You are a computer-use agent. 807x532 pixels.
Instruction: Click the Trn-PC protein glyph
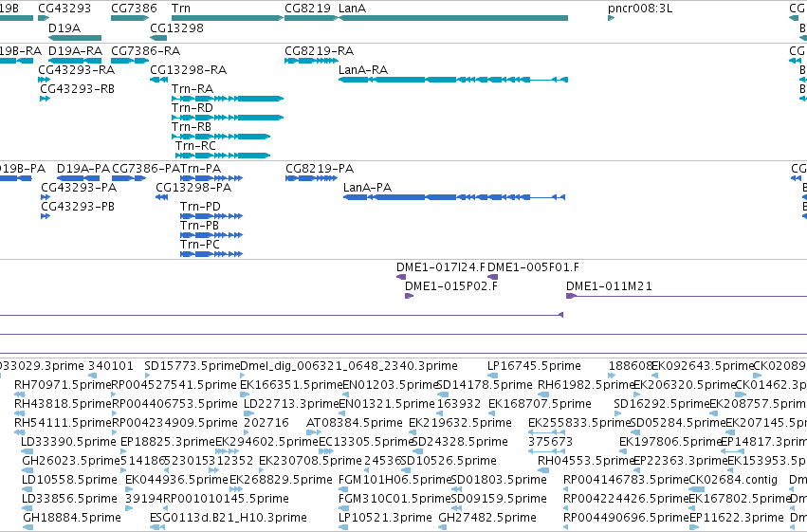coord(211,253)
